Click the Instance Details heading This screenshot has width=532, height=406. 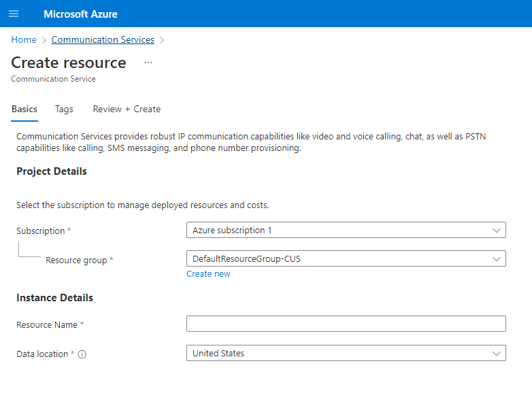click(x=54, y=298)
